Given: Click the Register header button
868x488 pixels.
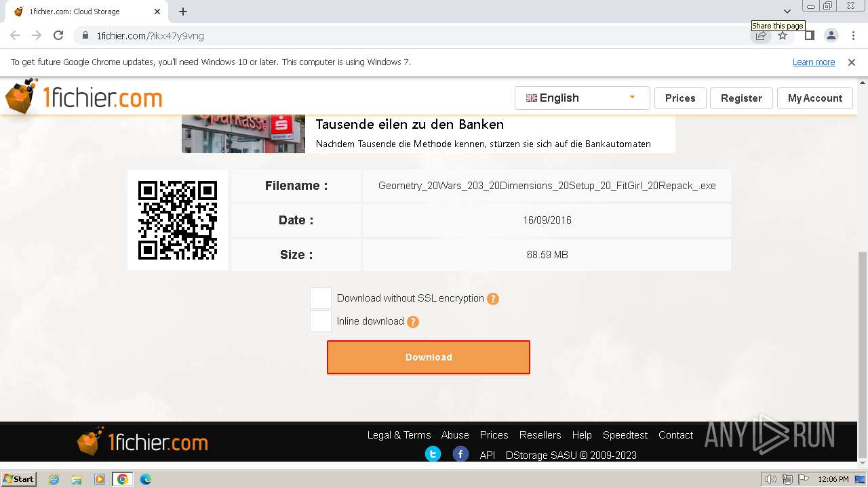Looking at the screenshot, I should coord(741,98).
